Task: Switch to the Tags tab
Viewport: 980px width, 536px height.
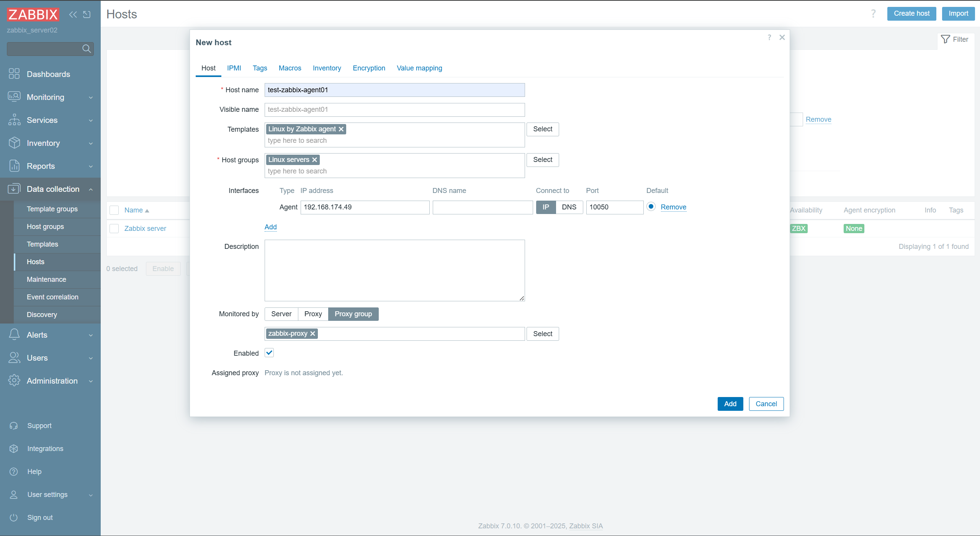Action: pyautogui.click(x=260, y=68)
